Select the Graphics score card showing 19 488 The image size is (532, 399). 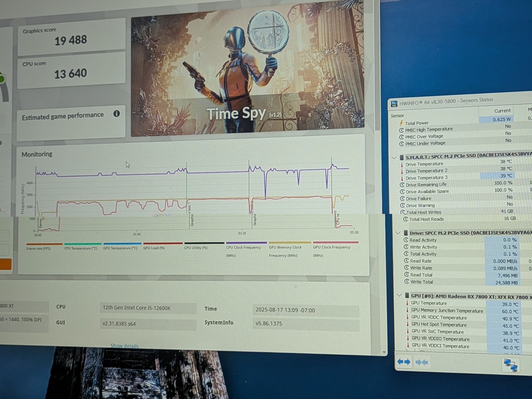72,37
